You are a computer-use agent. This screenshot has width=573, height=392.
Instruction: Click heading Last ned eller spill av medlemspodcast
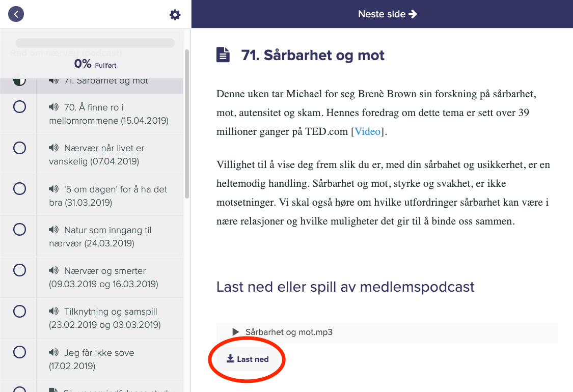coord(345,287)
